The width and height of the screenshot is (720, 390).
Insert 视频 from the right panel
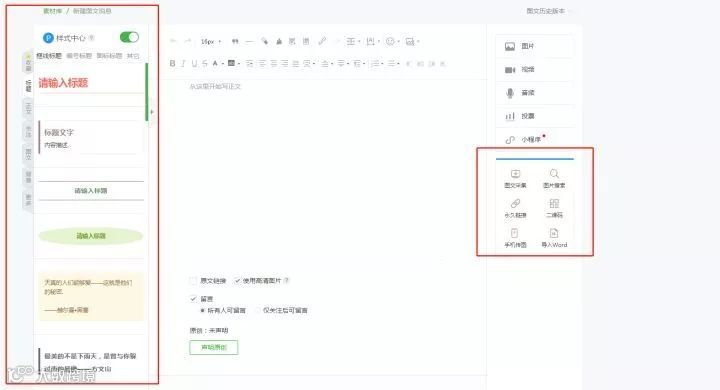click(534, 69)
